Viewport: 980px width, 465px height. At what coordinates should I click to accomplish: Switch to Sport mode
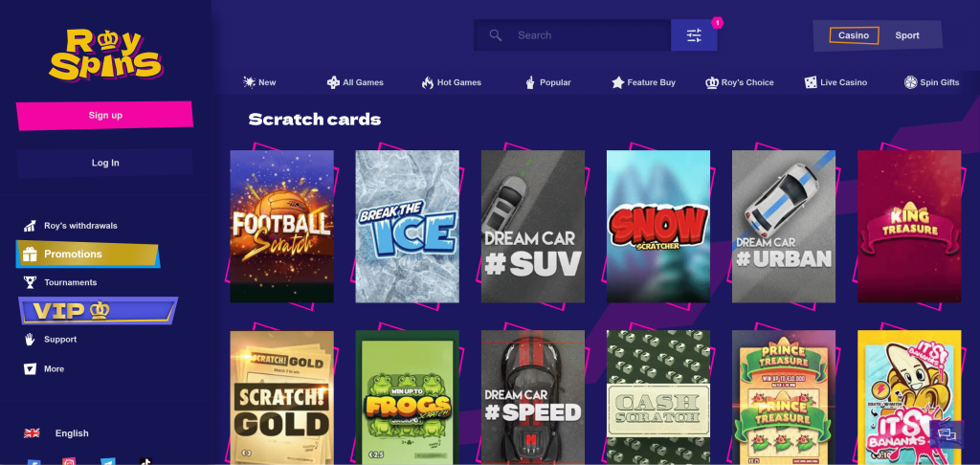tap(907, 35)
